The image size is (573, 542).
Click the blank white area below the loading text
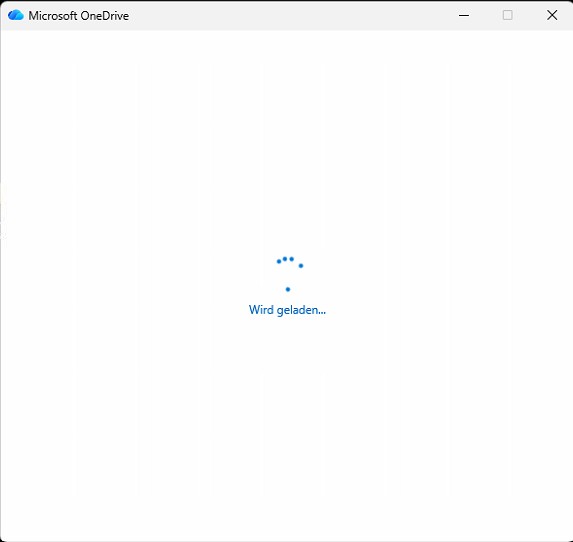coord(286,428)
